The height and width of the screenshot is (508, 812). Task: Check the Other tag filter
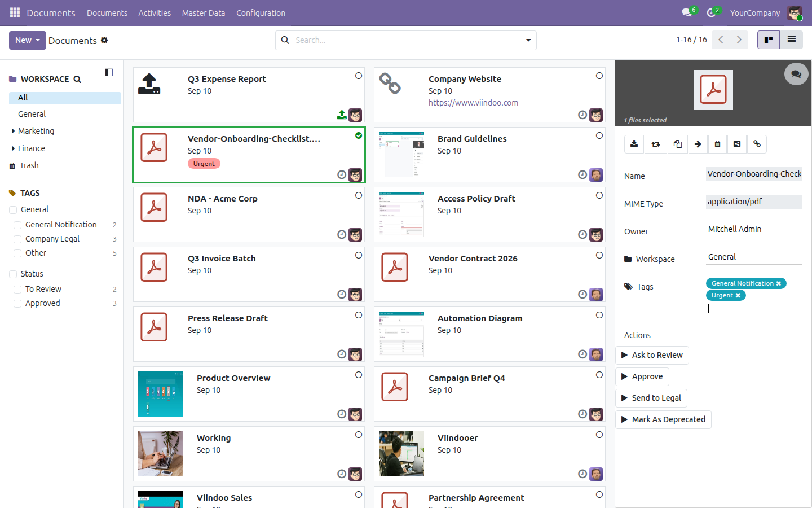point(17,253)
